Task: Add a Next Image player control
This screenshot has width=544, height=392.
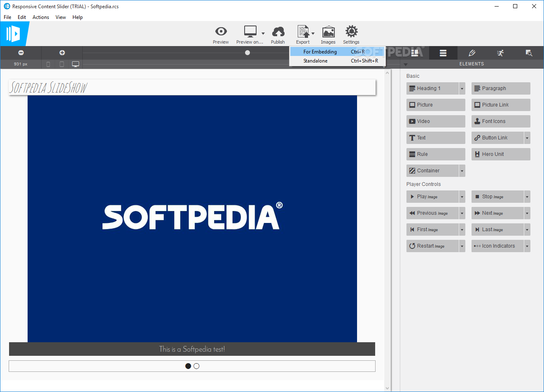Action: click(497, 213)
